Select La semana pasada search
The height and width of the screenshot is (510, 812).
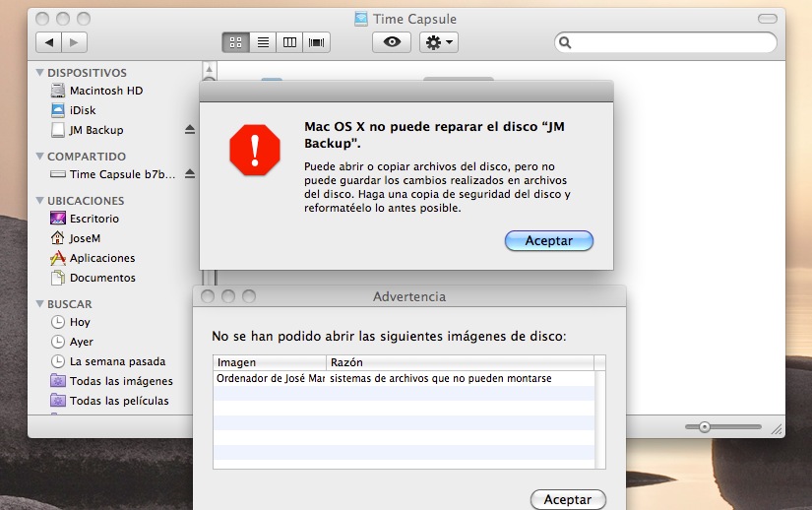(x=108, y=361)
